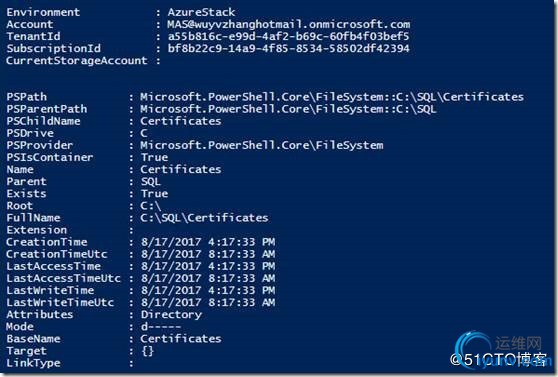The height and width of the screenshot is (377, 558).
Task: Click the TenantId GUID value
Action: tap(289, 36)
